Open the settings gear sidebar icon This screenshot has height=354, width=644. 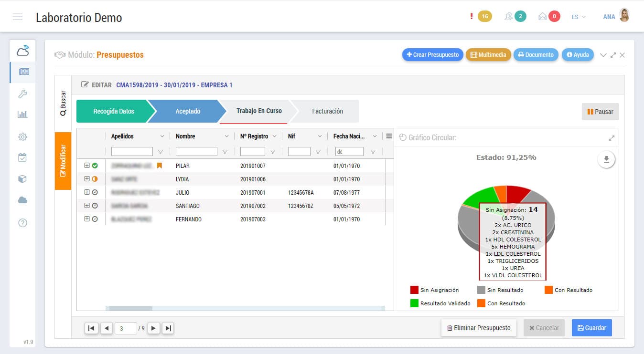coord(22,137)
